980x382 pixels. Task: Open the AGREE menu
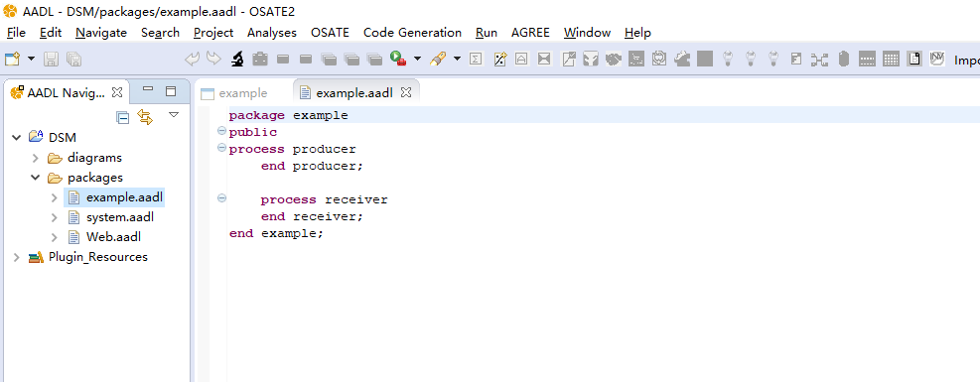530,33
